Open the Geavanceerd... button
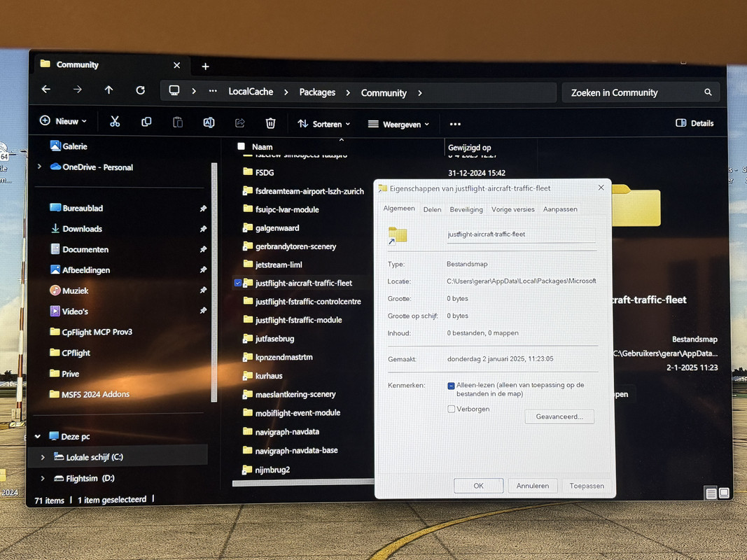The image size is (747, 560). (559, 416)
